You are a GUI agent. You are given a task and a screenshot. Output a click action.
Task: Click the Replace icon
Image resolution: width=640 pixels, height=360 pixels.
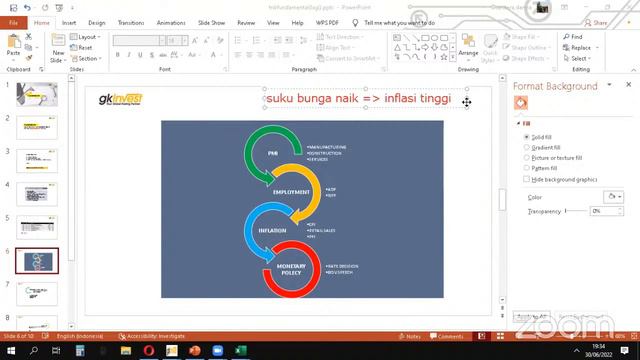coord(567,48)
